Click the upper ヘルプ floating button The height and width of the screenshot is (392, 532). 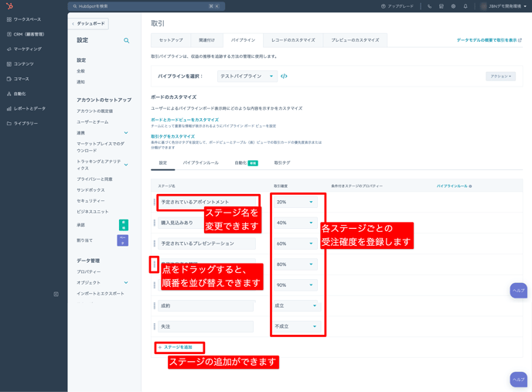tap(518, 291)
